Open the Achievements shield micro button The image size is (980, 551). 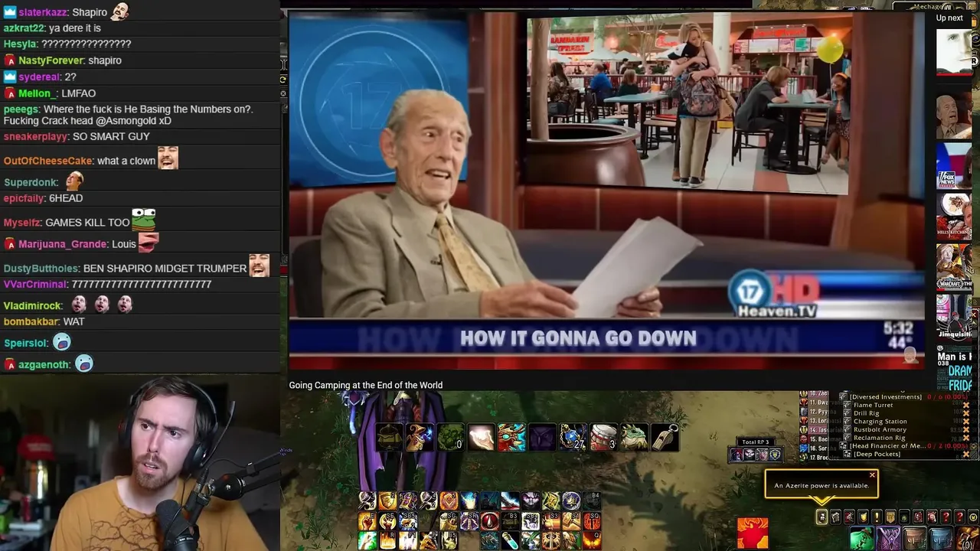click(863, 517)
